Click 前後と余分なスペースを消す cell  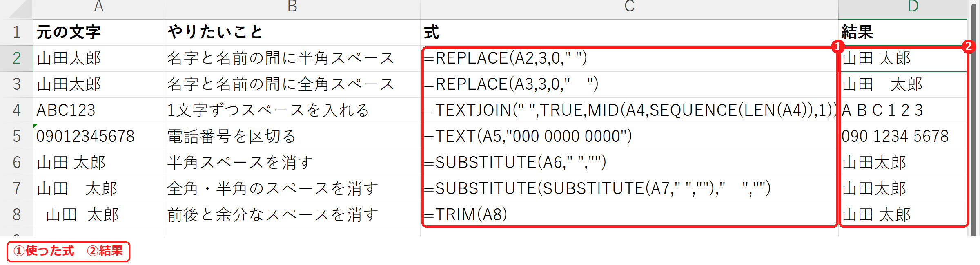[x=292, y=215]
